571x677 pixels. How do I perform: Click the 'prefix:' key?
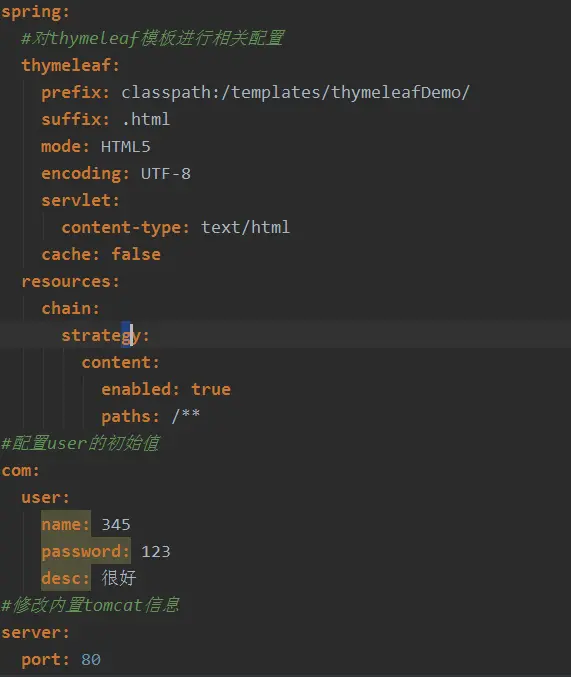tap(76, 92)
